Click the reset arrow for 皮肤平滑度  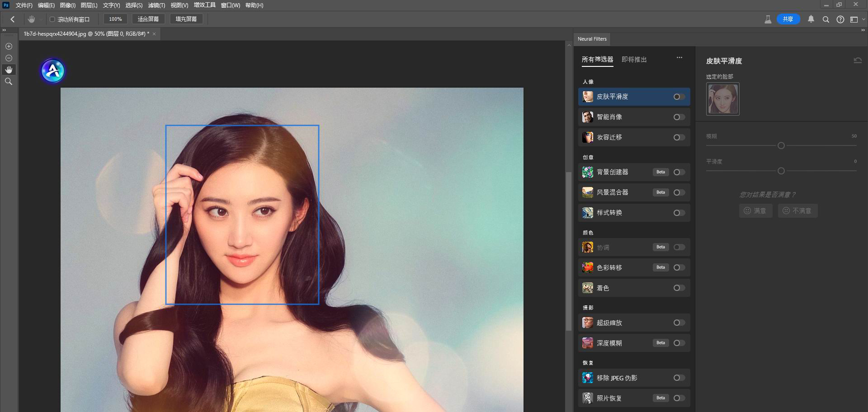[858, 61]
